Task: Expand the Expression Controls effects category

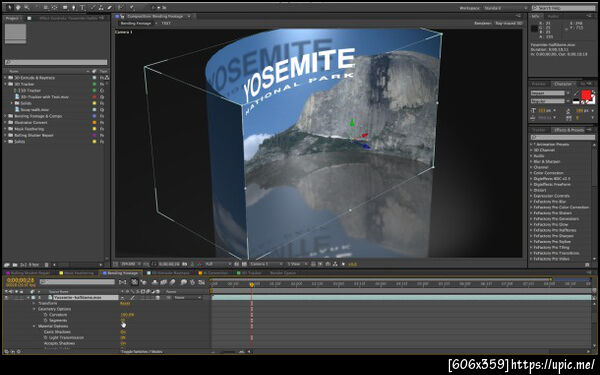Action: tap(531, 196)
